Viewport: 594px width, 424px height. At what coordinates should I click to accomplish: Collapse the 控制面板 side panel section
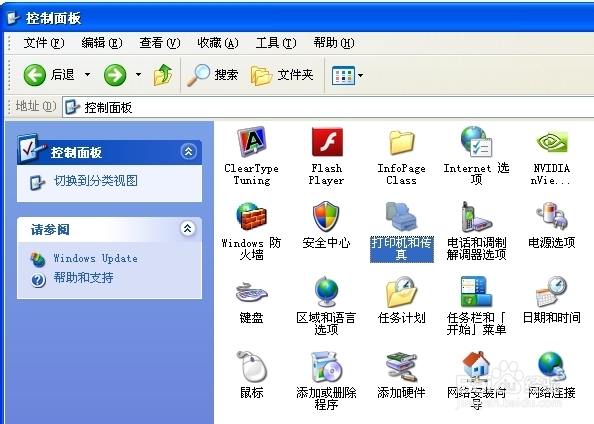[x=189, y=152]
